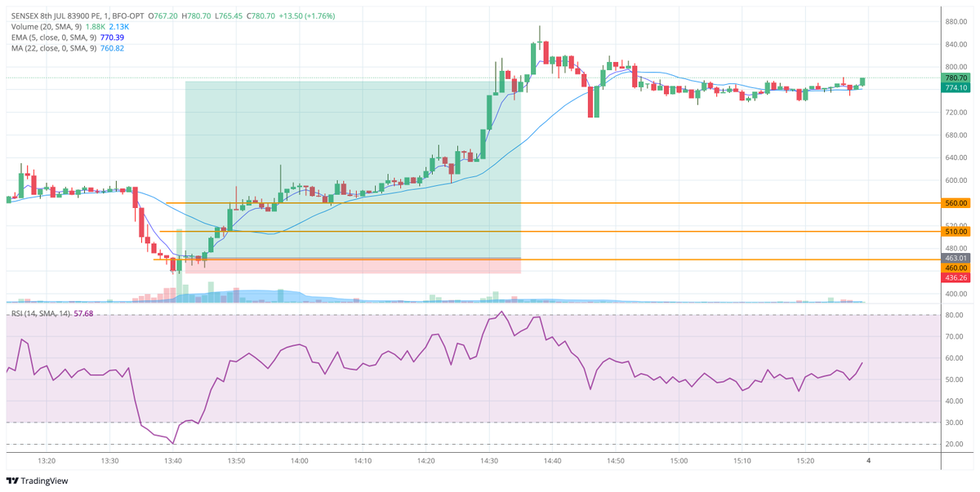
Task: Click the orange 560.00 price label
Action: [x=955, y=202]
